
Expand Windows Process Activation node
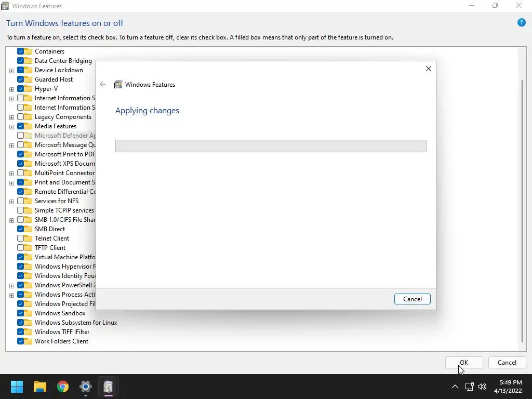(11, 295)
